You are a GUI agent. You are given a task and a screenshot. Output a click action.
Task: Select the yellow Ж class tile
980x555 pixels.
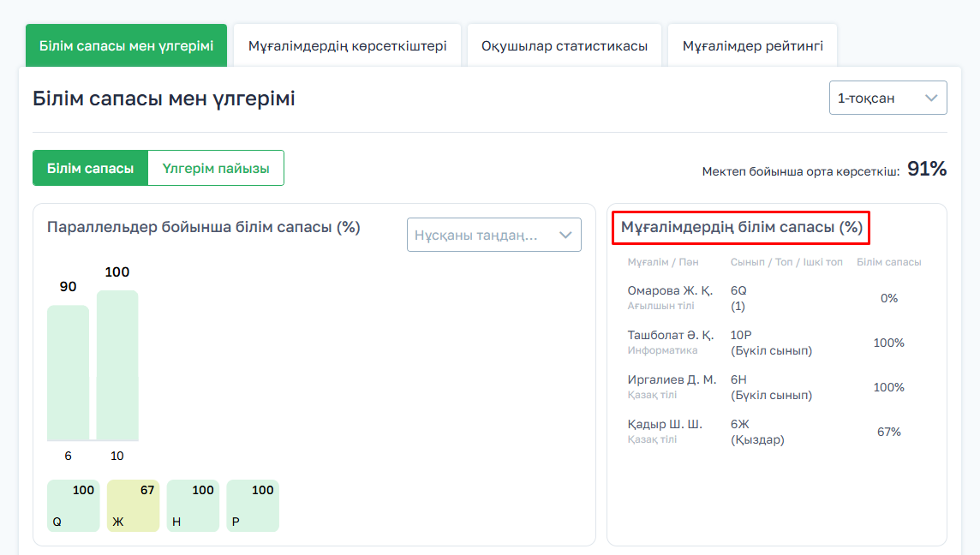[x=133, y=506]
